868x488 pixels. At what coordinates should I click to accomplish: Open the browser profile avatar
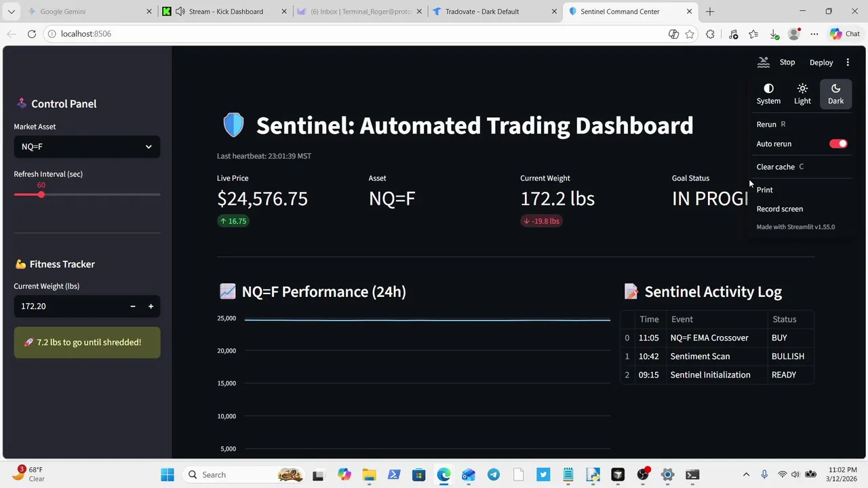[794, 34]
